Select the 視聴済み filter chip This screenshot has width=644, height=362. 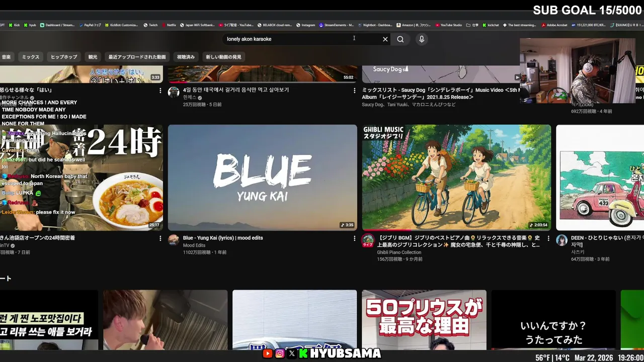click(x=186, y=57)
